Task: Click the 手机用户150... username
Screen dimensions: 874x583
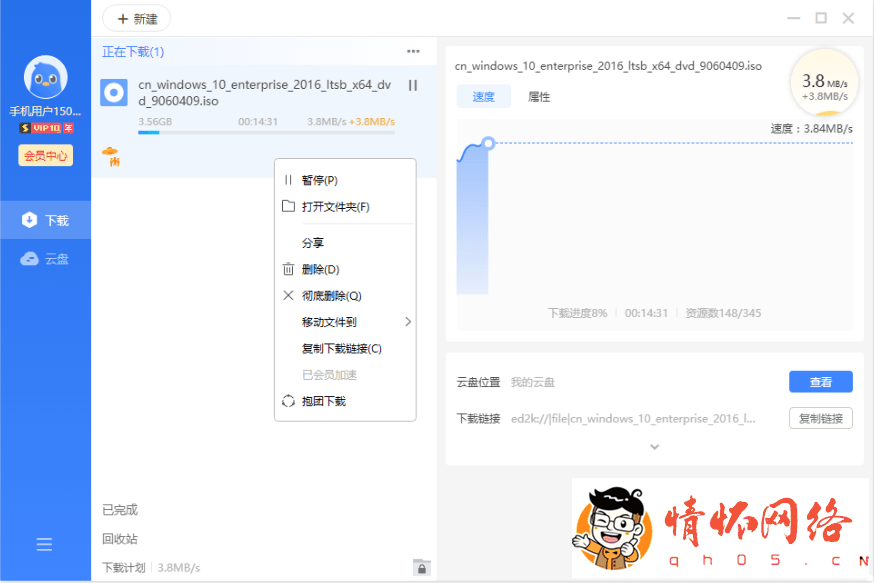Action: click(x=45, y=111)
